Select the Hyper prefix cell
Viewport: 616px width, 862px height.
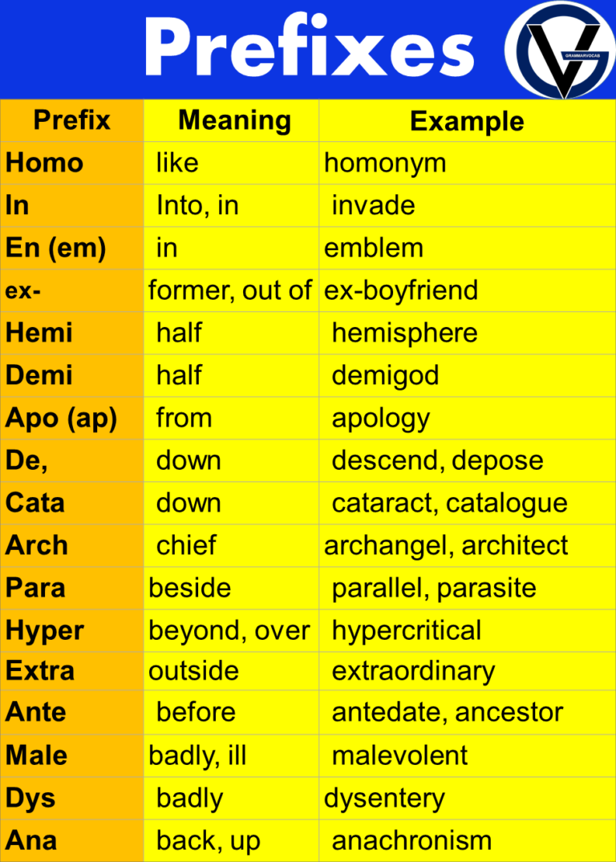[72, 630]
